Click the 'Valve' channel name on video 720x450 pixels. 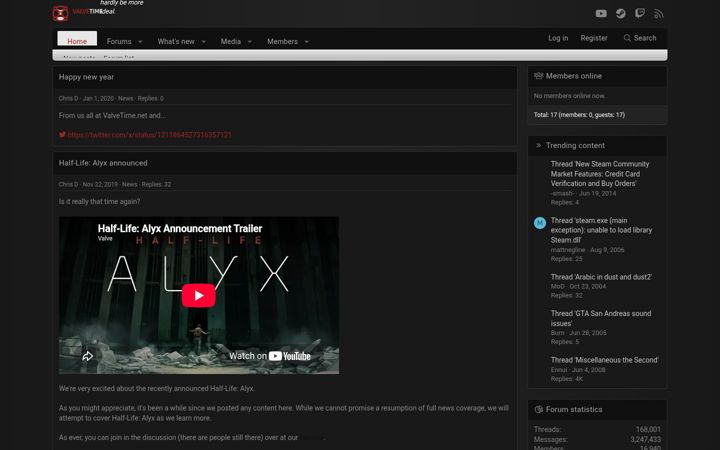(105, 238)
